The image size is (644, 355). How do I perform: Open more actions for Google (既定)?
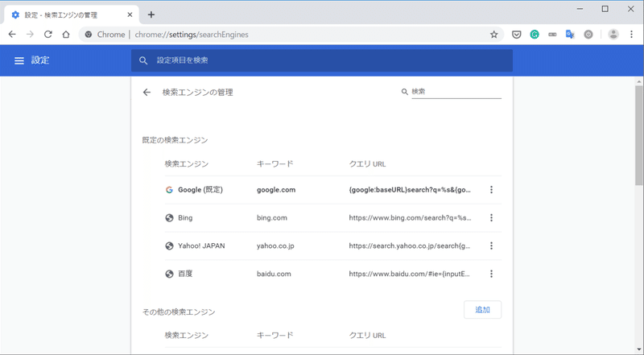(x=491, y=190)
